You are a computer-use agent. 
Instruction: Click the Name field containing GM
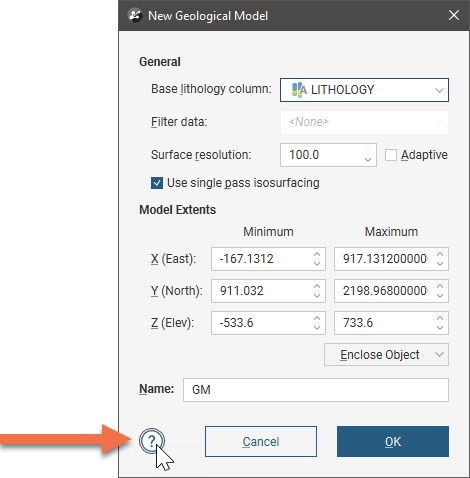(316, 390)
